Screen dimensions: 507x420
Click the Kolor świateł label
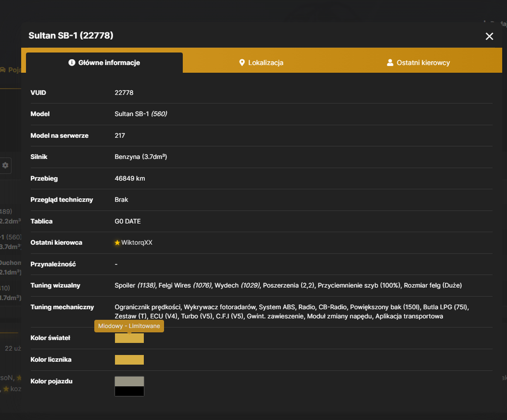(50, 338)
